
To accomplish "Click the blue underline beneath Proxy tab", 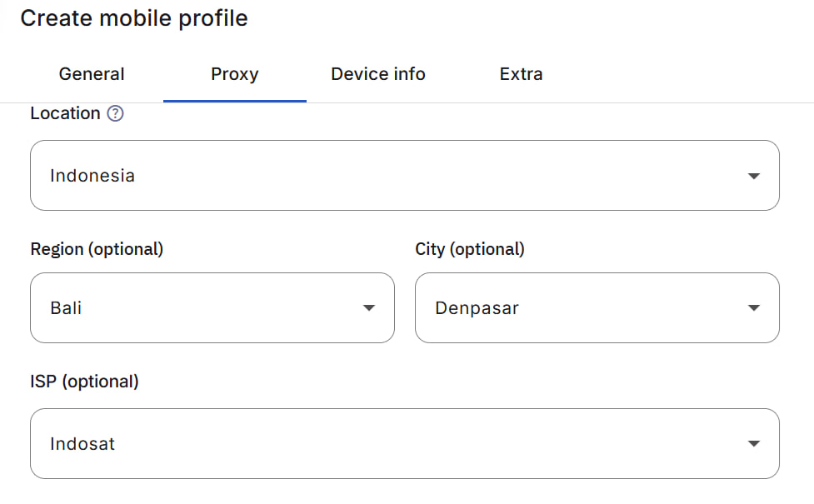I will click(x=234, y=101).
